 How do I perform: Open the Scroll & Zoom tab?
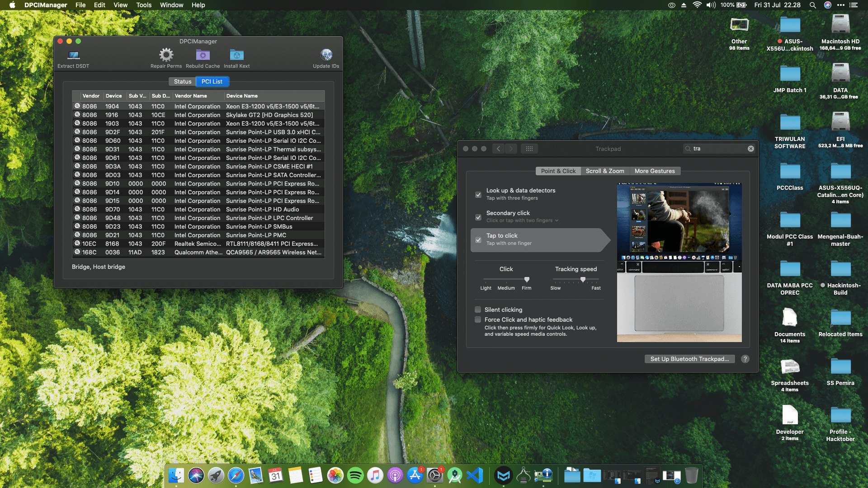pyautogui.click(x=604, y=171)
